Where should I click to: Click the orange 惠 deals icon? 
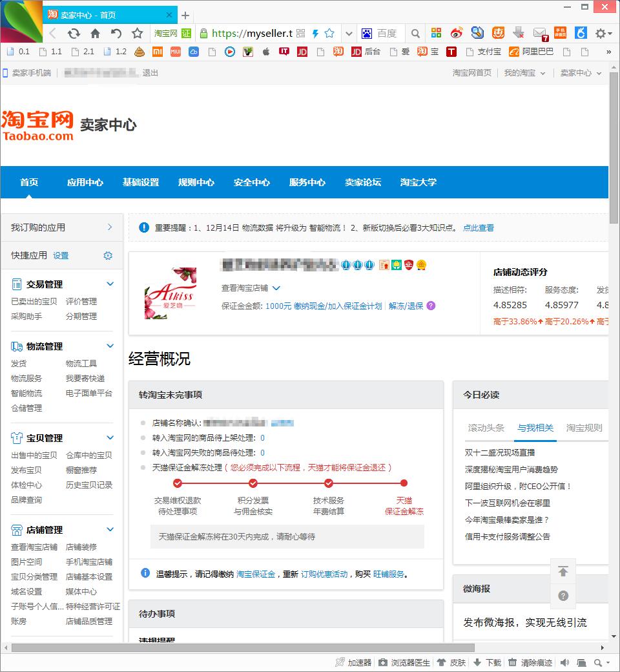click(x=498, y=32)
